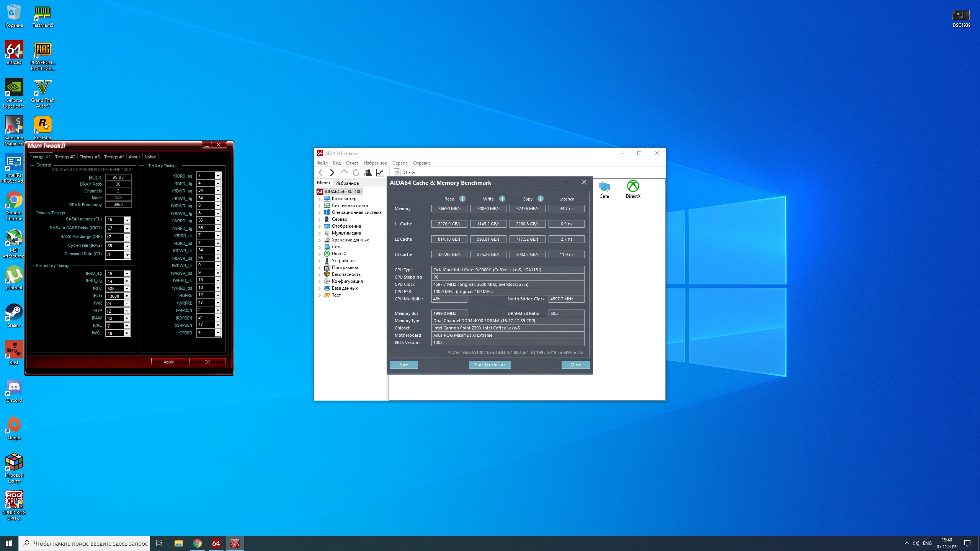Viewport: 980px width, 551px height.
Task: Open the tRDRD_sg dropdown arrow
Action: click(x=218, y=176)
